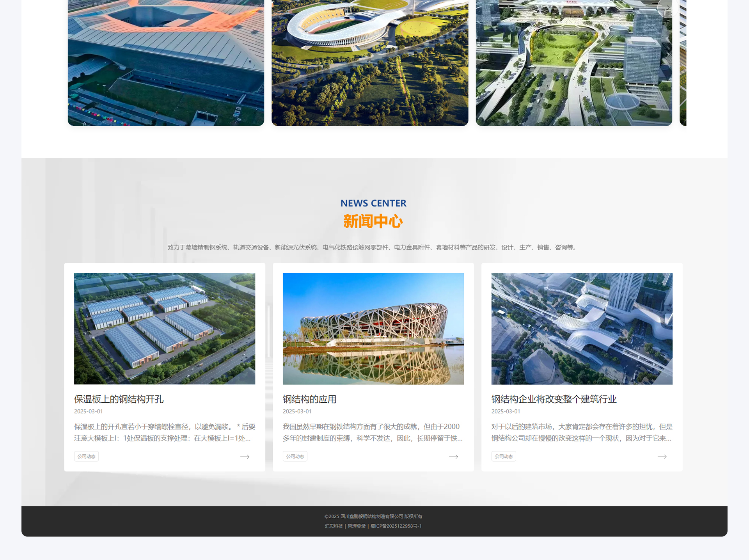
Task: Click the excerpt starting 对于以后的建筑市场
Action: [x=582, y=432]
